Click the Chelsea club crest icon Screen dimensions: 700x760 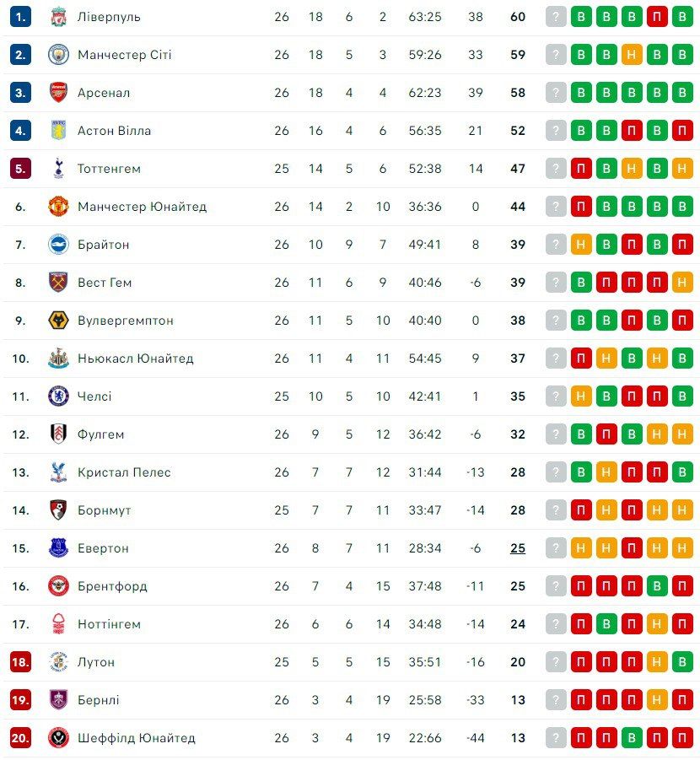[58, 396]
